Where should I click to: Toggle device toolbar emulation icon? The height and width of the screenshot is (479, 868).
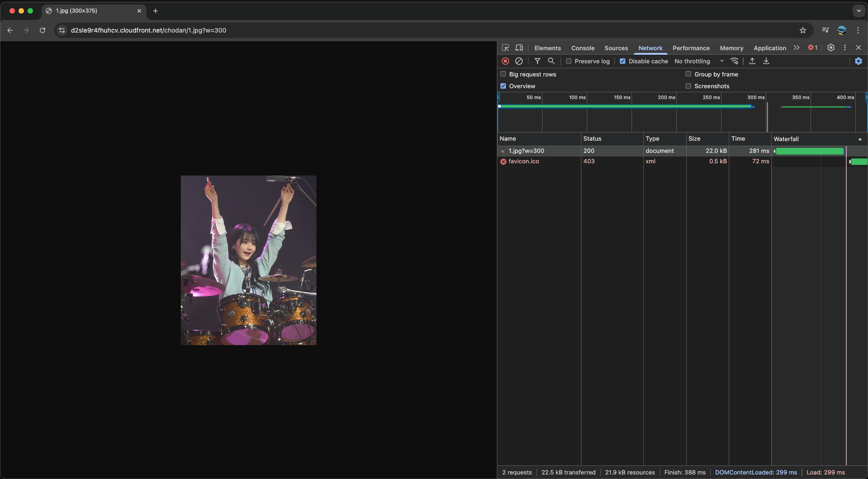click(519, 48)
